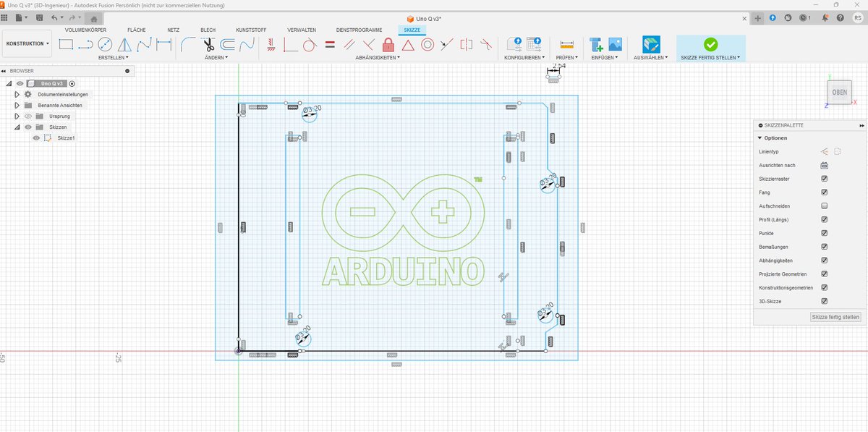Click the OBEN view cube face
This screenshot has height=432, width=868.
coord(839,92)
